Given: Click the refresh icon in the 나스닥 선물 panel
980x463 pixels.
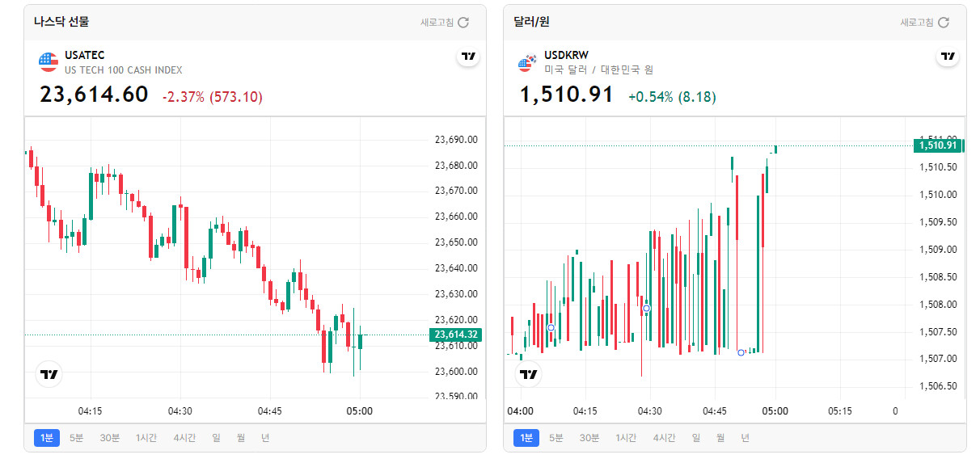Looking at the screenshot, I should [463, 23].
